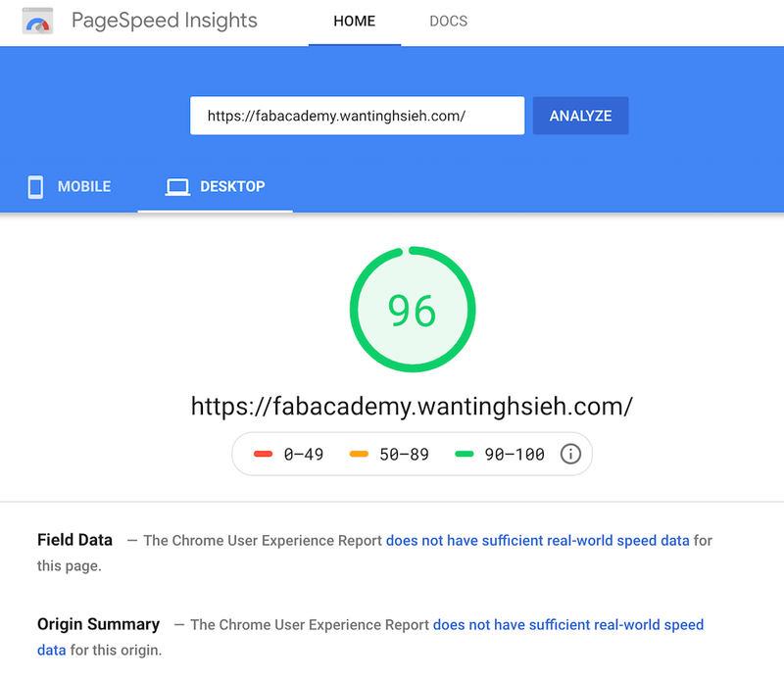Image resolution: width=784 pixels, height=680 pixels.
Task: Click the PageSpeed Insights logo icon
Action: click(x=37, y=21)
